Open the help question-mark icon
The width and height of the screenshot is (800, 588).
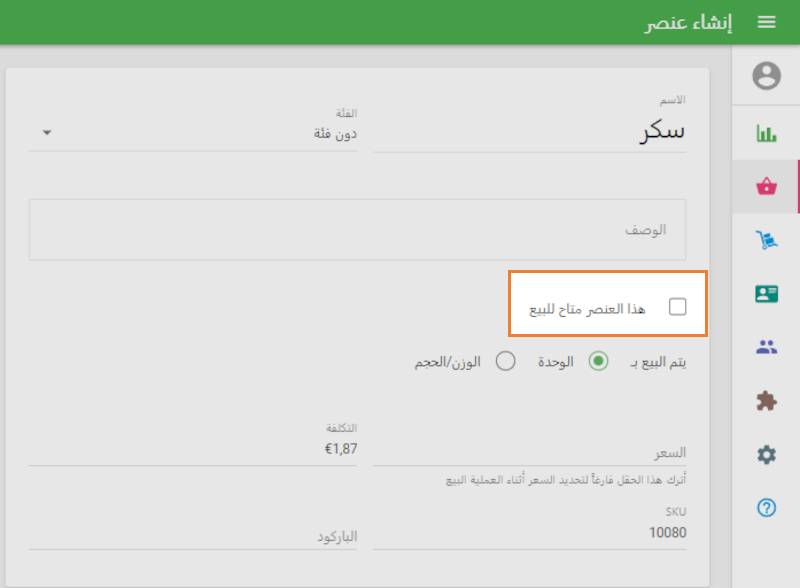point(765,508)
